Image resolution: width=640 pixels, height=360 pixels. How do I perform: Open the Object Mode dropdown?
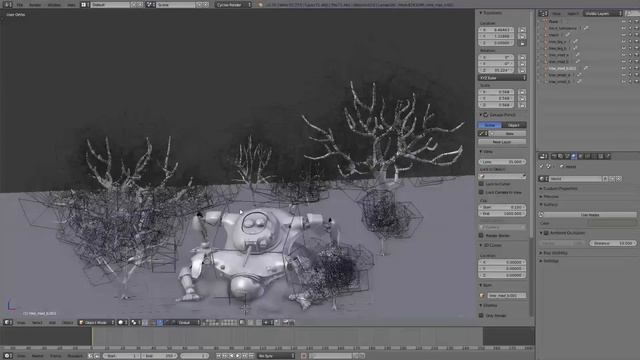click(96, 322)
